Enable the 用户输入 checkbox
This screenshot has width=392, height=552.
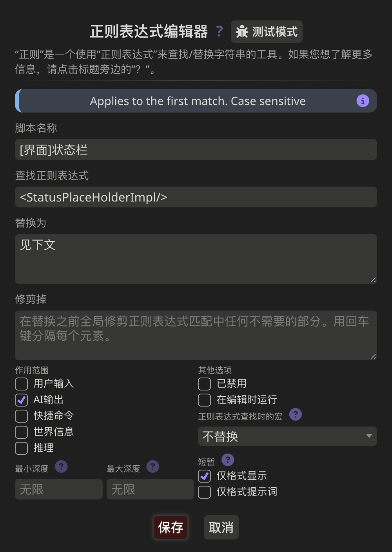(x=22, y=384)
